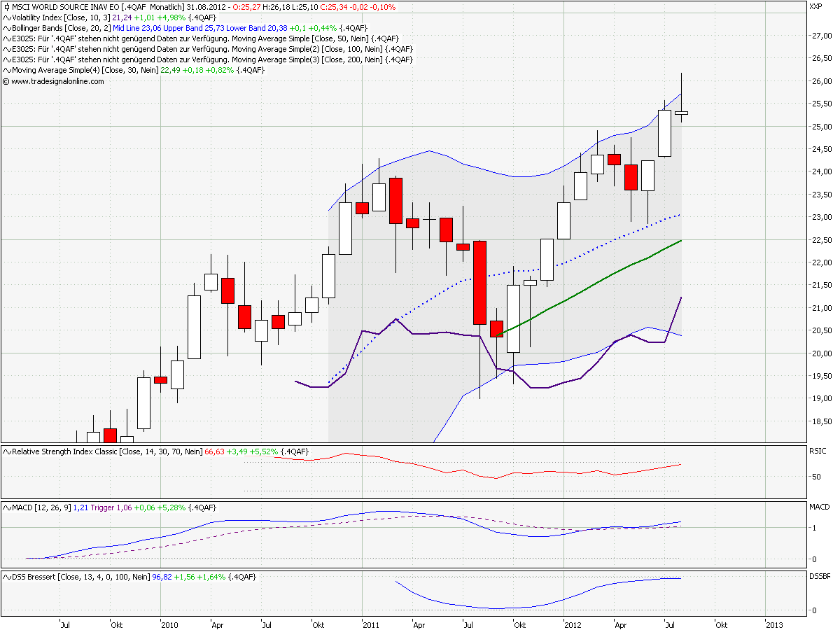840x630 pixels.
Task: Click the Relative Strength Index curve icon
Action: click(6, 451)
